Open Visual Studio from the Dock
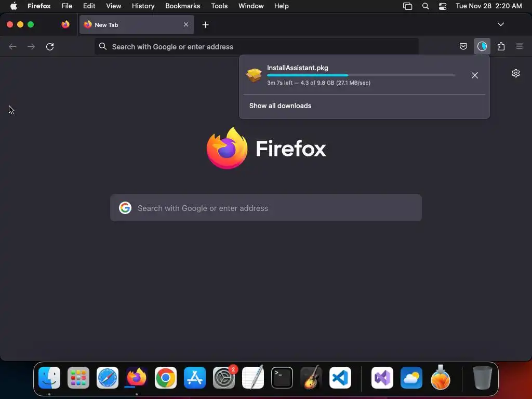 (x=382, y=378)
